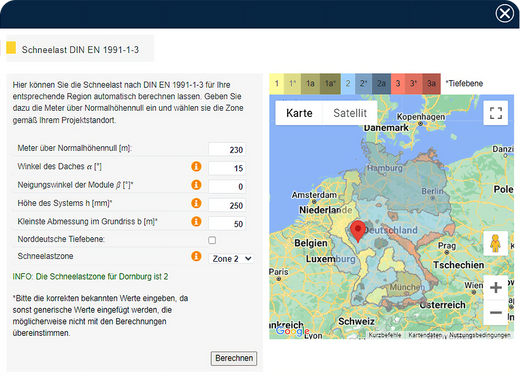The height and width of the screenshot is (390, 520).
Task: Select zone 2 legend swatch
Action: point(348,83)
